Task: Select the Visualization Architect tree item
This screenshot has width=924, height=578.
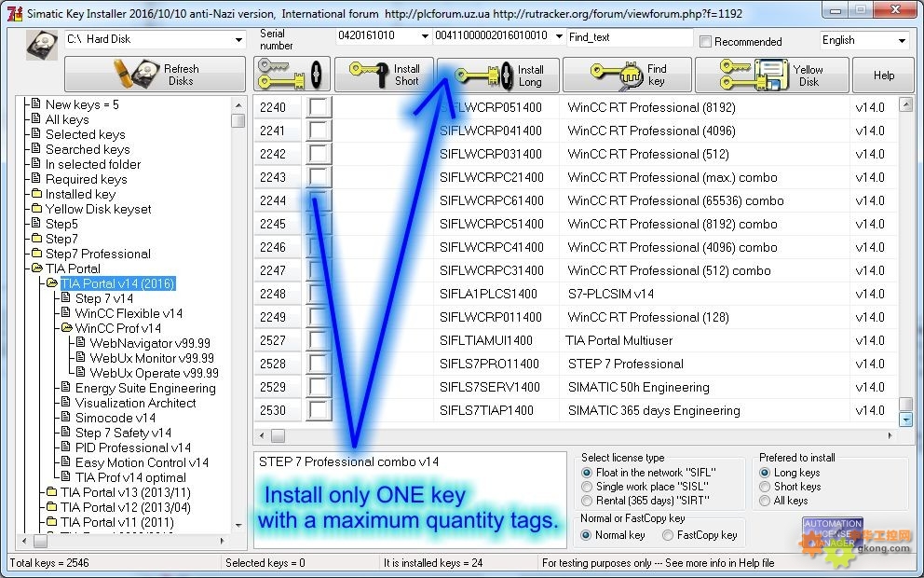Action: 136,402
